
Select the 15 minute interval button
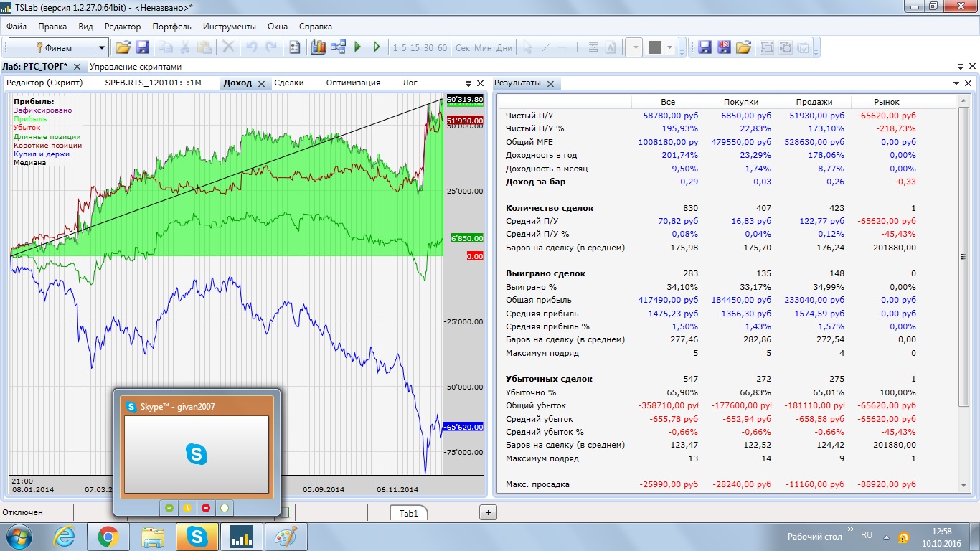[x=416, y=48]
